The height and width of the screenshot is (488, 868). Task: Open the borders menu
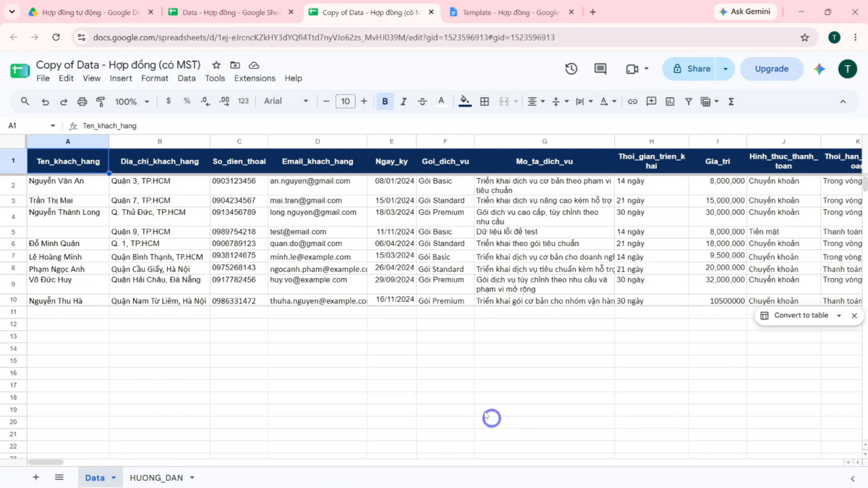[x=485, y=101]
